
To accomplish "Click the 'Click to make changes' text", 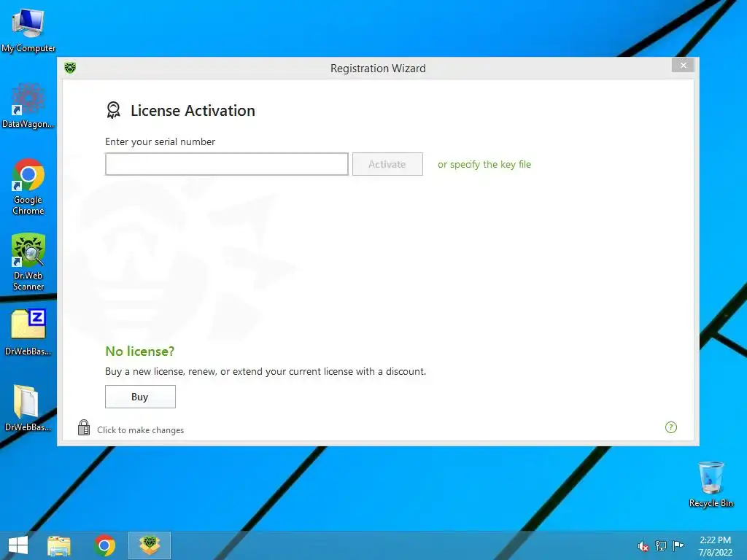I will [141, 430].
